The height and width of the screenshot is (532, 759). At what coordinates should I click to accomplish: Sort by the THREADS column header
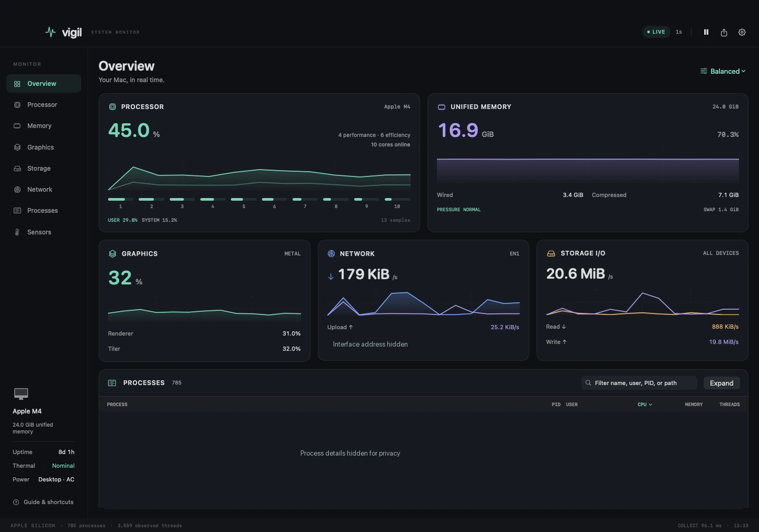[x=729, y=405]
